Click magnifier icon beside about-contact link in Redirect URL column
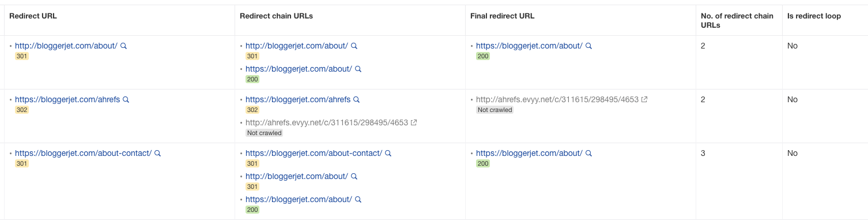 point(158,153)
